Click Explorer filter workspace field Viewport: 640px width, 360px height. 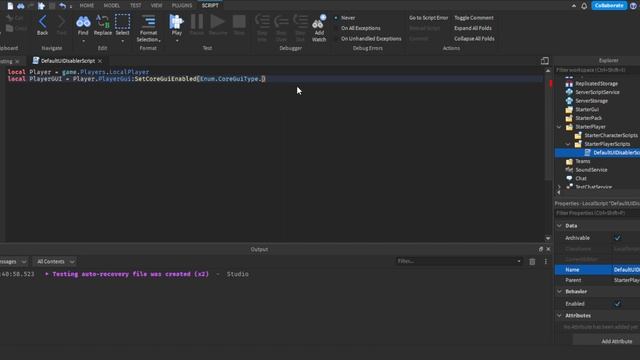(x=597, y=70)
